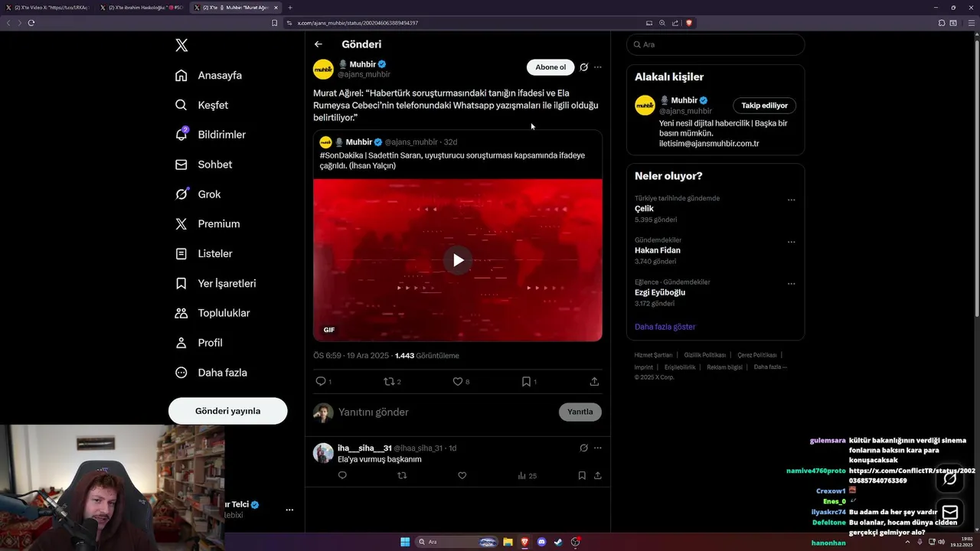The height and width of the screenshot is (551, 980).
Task: Open the Çelik trending topic
Action: (x=644, y=208)
